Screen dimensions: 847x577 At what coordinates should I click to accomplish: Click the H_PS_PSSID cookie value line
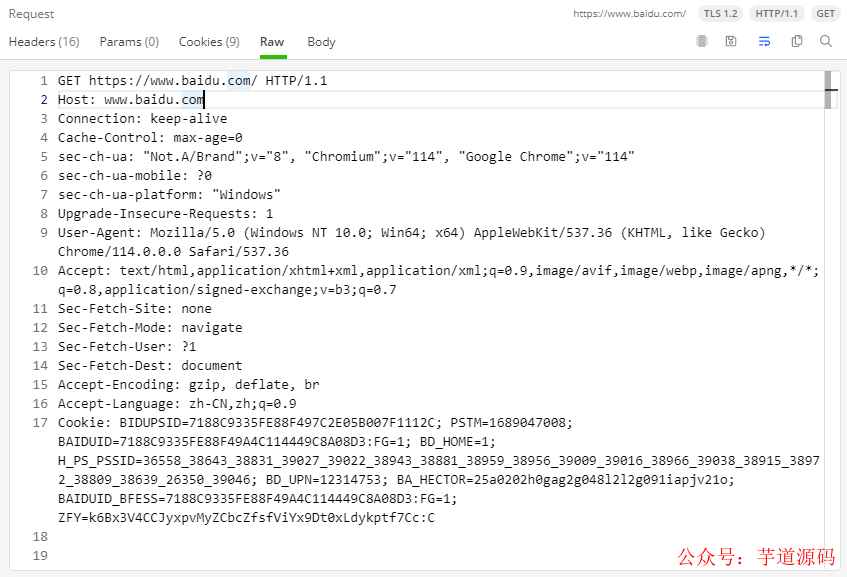(x=439, y=460)
